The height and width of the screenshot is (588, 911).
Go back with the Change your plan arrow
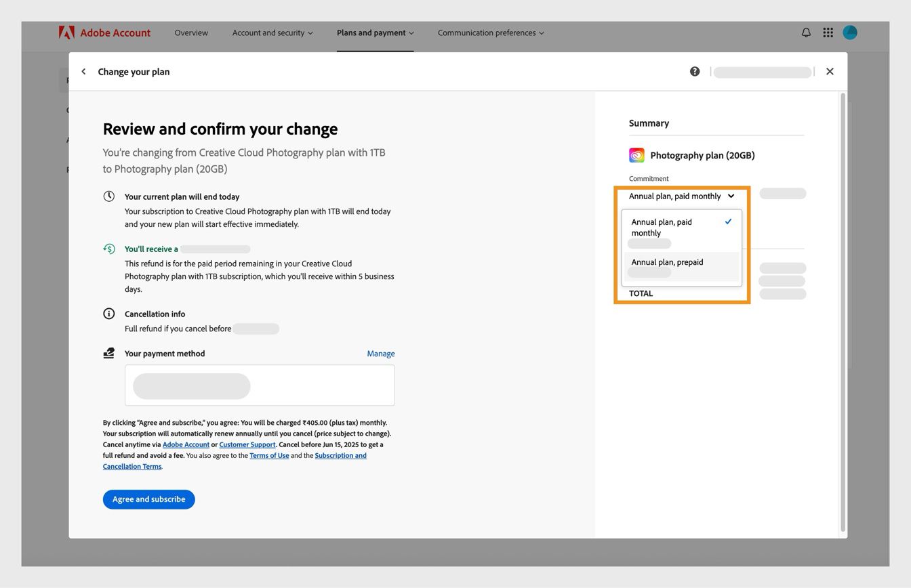(83, 71)
